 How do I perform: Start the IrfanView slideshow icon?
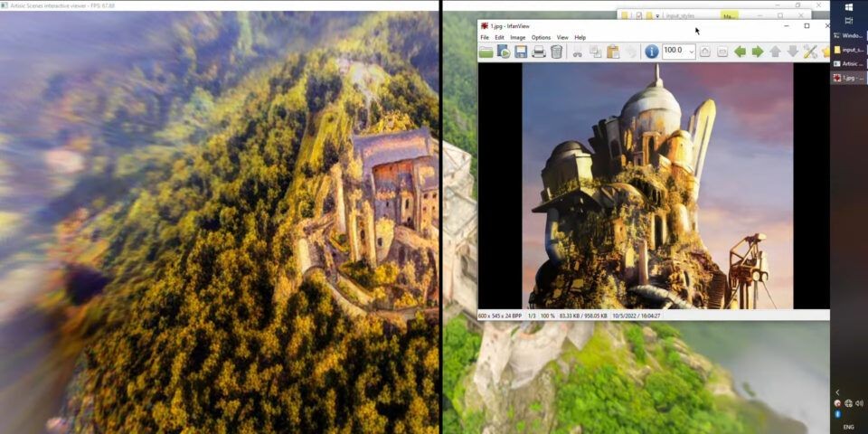pyautogui.click(x=504, y=52)
